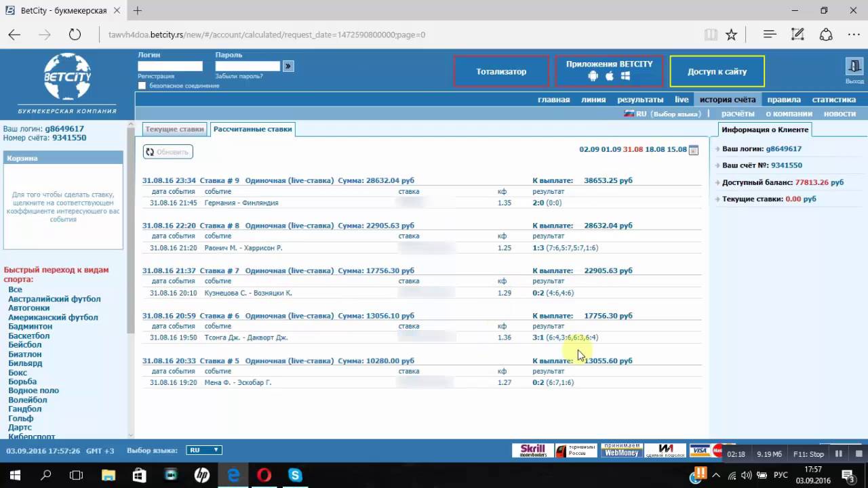This screenshot has height=488, width=868.
Task: Click the WebMoney payment banner
Action: coord(622,450)
